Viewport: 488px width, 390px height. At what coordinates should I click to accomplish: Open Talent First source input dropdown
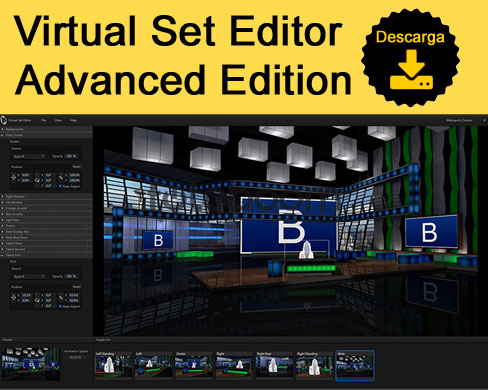[x=29, y=276]
